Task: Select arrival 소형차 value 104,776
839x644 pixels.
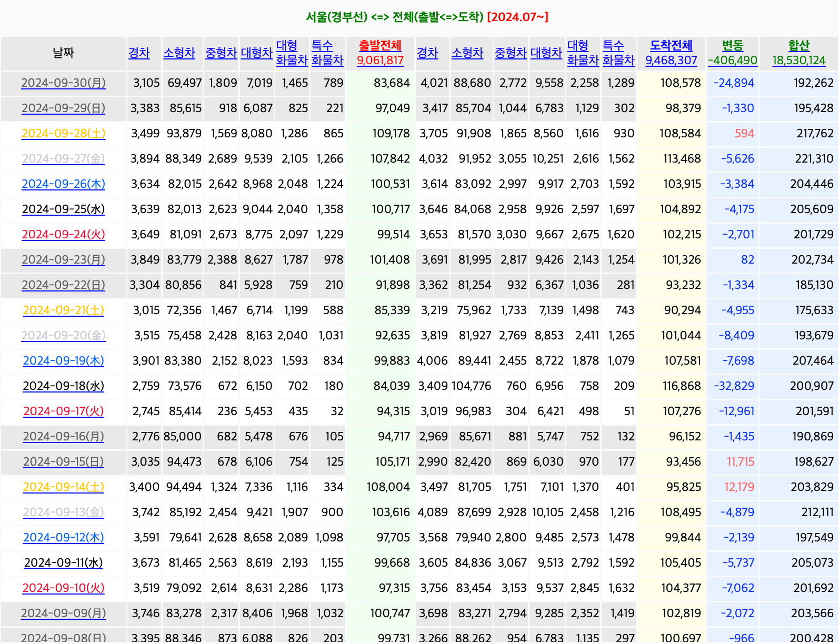Action: (471, 386)
